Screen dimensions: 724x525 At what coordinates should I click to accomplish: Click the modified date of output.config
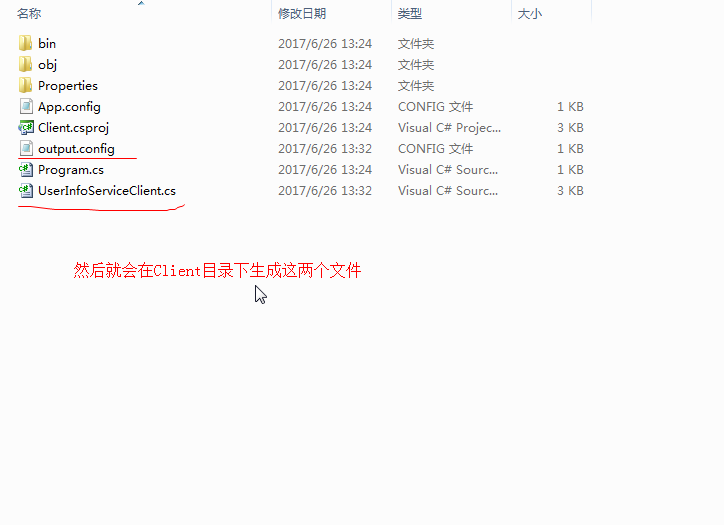click(x=325, y=149)
